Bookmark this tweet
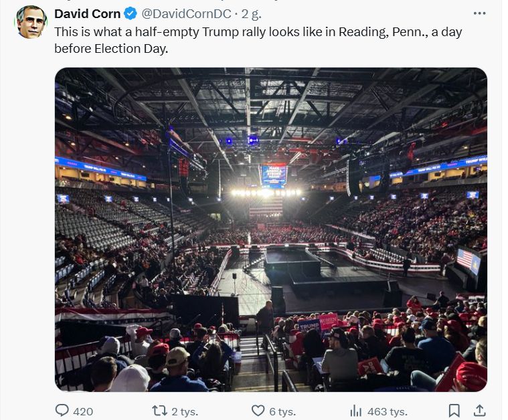Screen dimensions: 508x420 tap(454, 410)
